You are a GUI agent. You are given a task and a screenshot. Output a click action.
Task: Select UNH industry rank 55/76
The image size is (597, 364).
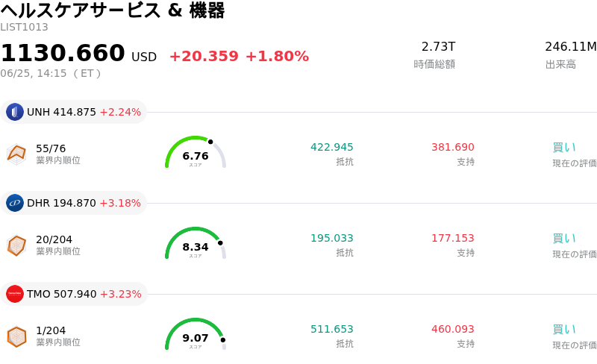[x=51, y=148]
